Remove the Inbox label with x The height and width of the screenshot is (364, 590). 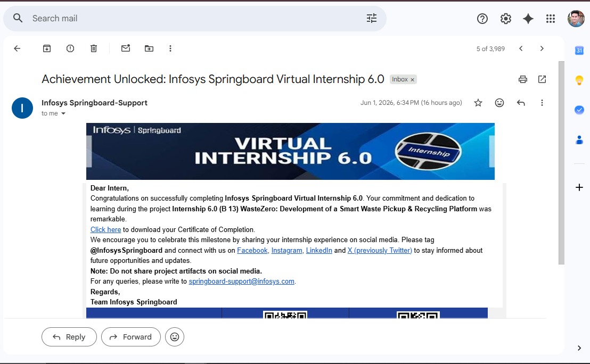tap(412, 80)
